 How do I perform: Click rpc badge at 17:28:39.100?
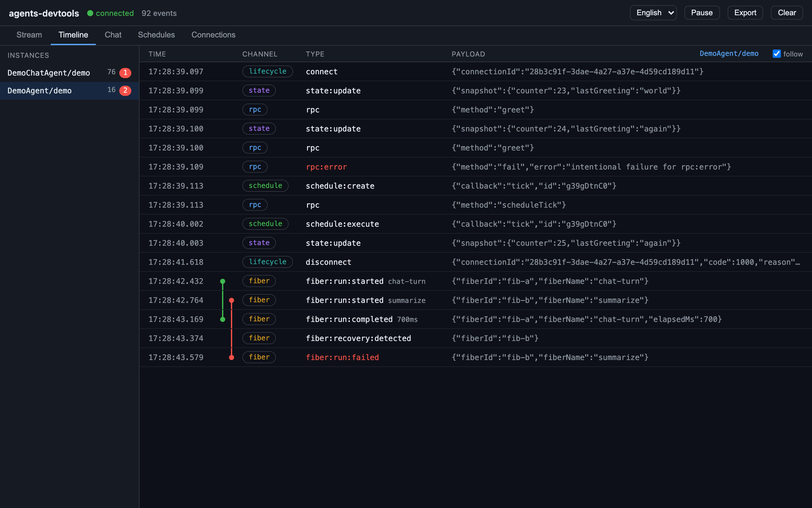click(x=255, y=148)
